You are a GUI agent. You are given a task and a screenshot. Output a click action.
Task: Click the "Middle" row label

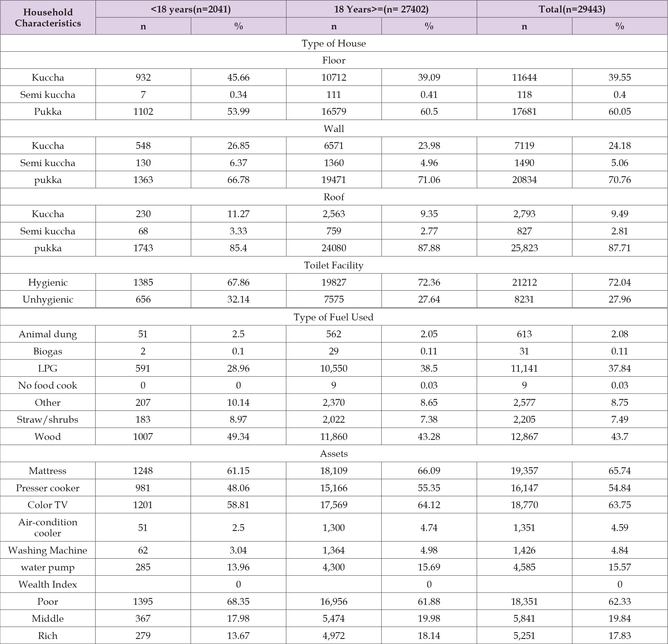tap(48, 618)
